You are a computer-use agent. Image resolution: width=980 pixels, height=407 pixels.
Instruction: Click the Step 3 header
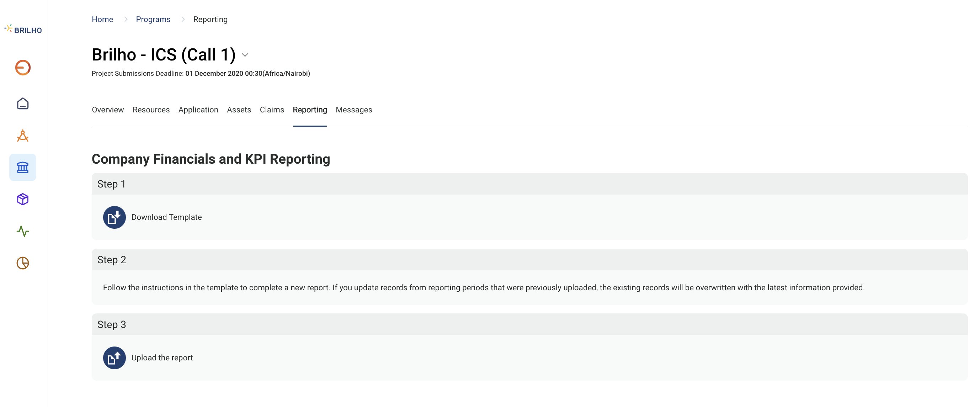529,325
